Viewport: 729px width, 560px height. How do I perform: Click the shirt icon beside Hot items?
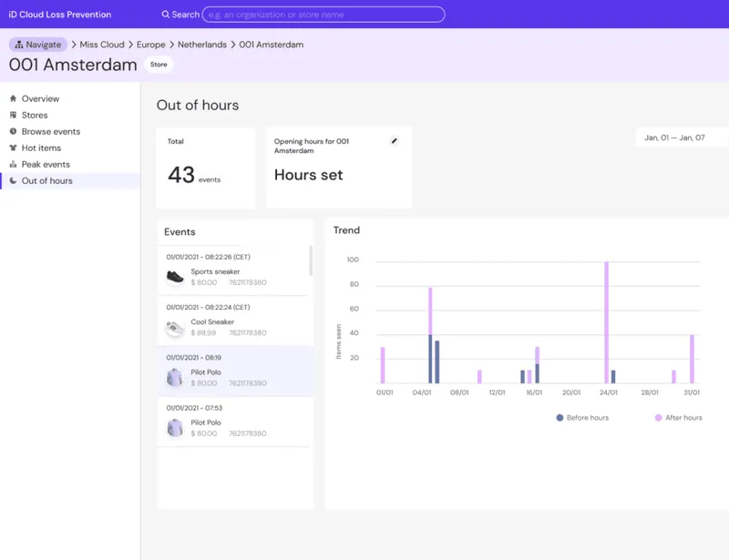point(13,148)
